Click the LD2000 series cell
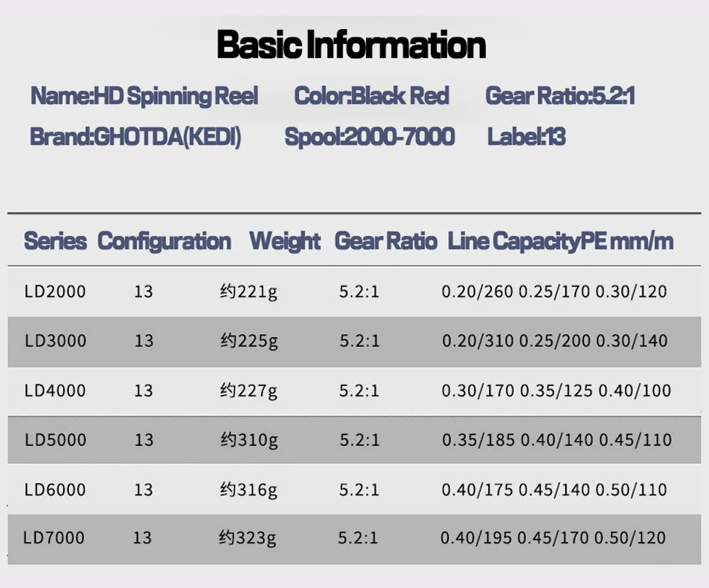 pos(55,292)
